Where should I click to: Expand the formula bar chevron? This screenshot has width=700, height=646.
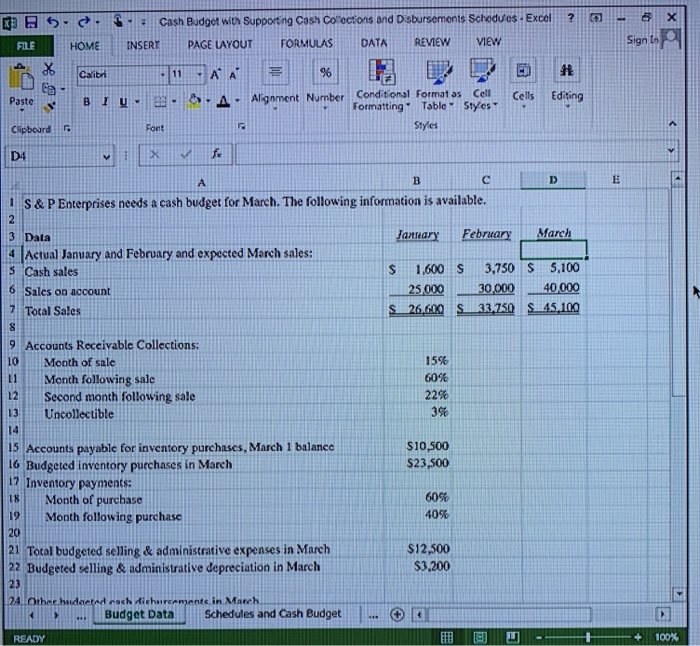coord(671,150)
